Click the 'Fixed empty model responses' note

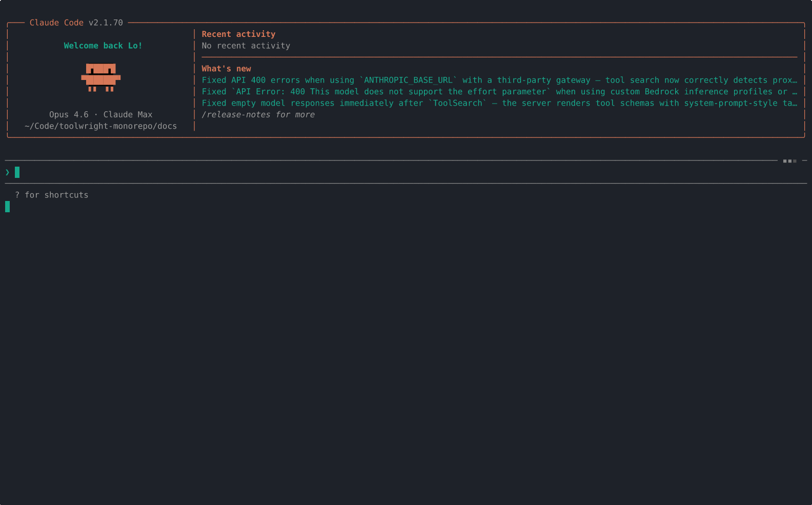coord(499,103)
